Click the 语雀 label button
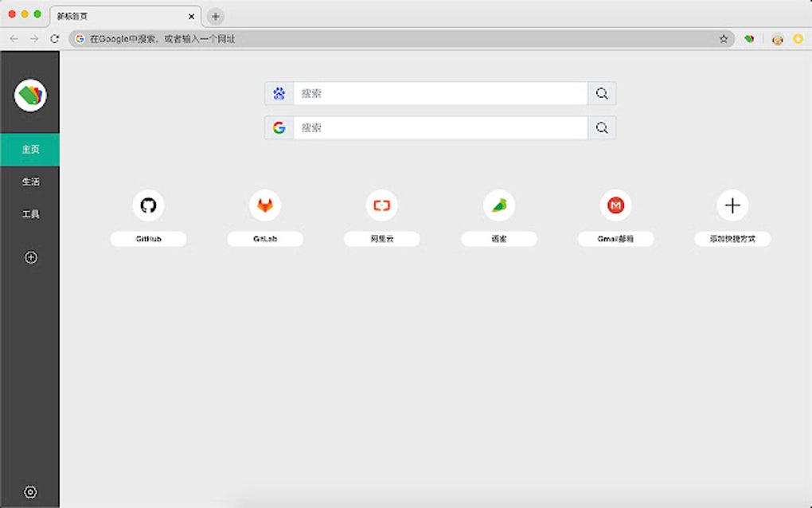Screen dimensions: 812x508 [498, 239]
